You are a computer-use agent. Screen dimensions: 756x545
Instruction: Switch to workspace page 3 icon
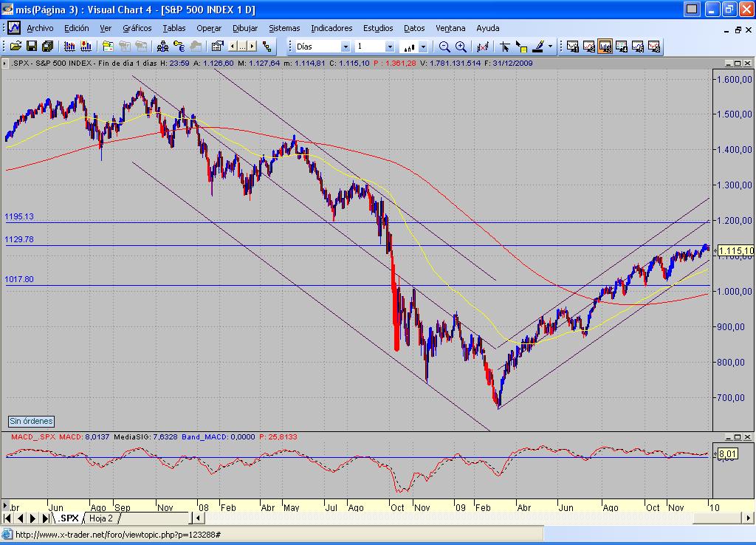pos(605,47)
